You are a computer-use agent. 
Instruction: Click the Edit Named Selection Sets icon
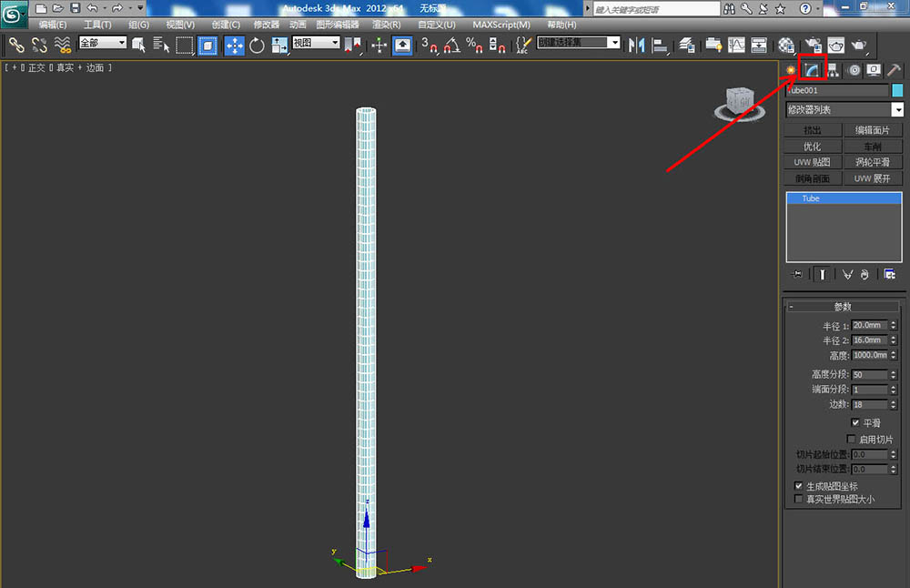click(523, 46)
